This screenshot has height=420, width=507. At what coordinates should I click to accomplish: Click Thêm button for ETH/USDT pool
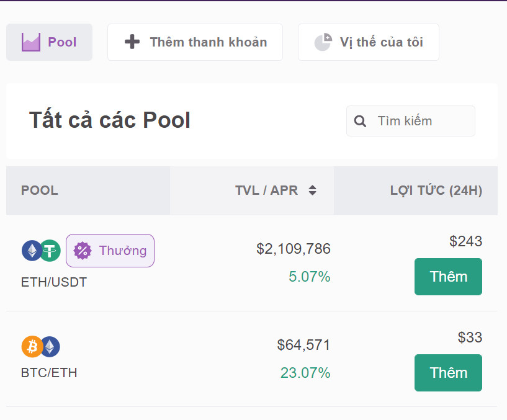448,277
